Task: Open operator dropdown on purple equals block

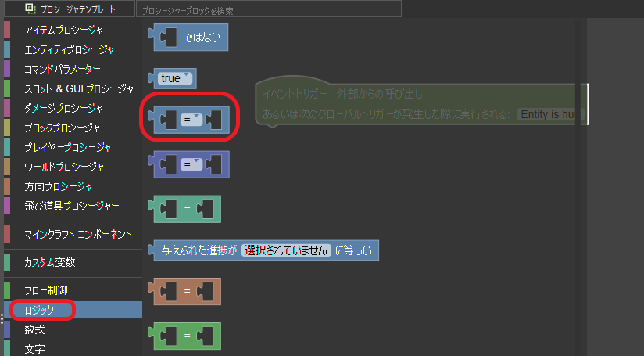Action: [x=191, y=164]
